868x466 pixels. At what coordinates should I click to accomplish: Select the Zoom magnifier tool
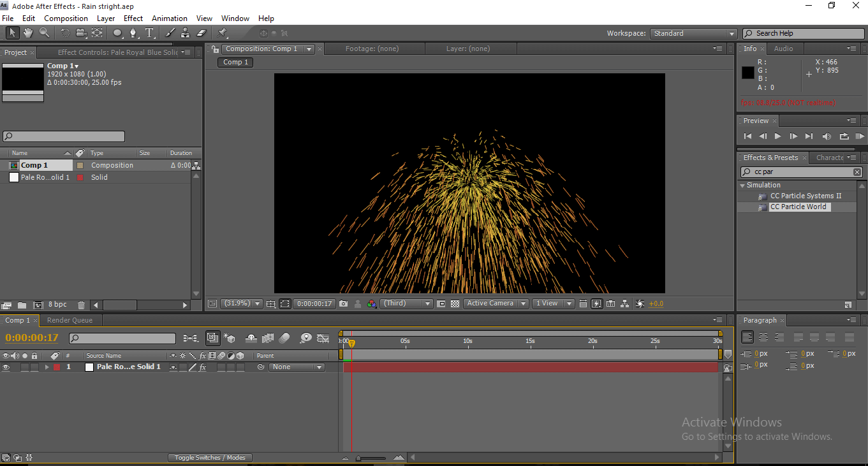[x=44, y=33]
